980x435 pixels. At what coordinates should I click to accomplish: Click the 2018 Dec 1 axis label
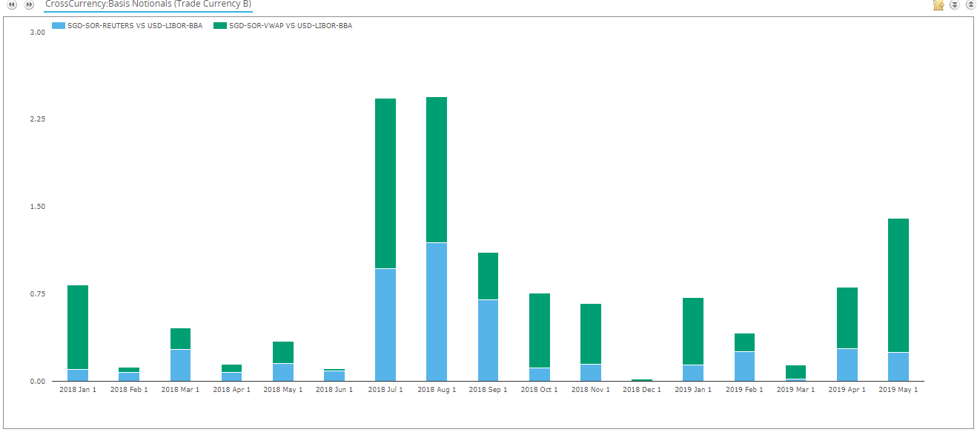tap(642, 390)
